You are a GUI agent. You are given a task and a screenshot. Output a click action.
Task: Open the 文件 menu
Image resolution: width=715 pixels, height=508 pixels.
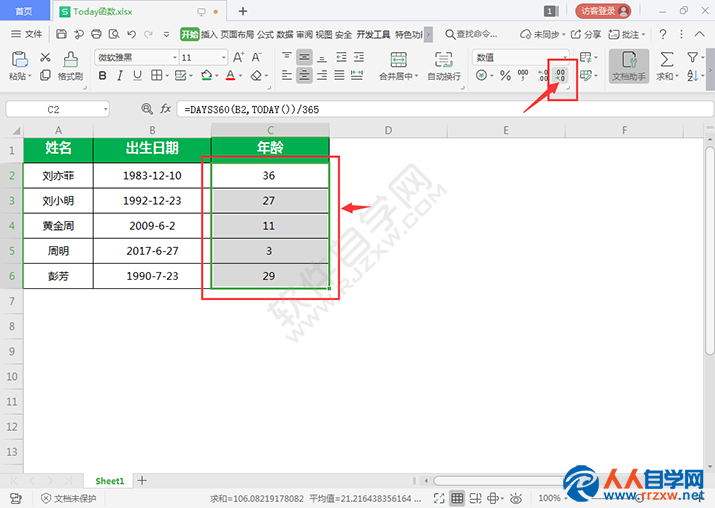click(26, 34)
